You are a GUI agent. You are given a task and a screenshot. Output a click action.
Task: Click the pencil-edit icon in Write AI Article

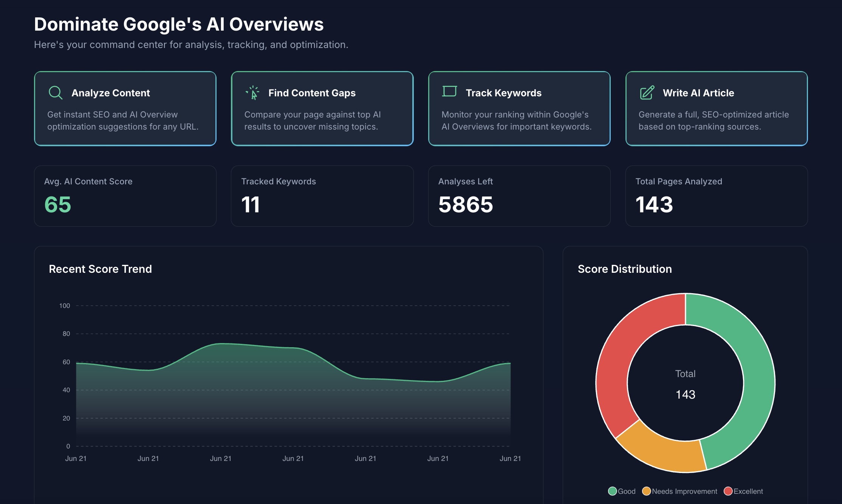click(647, 93)
